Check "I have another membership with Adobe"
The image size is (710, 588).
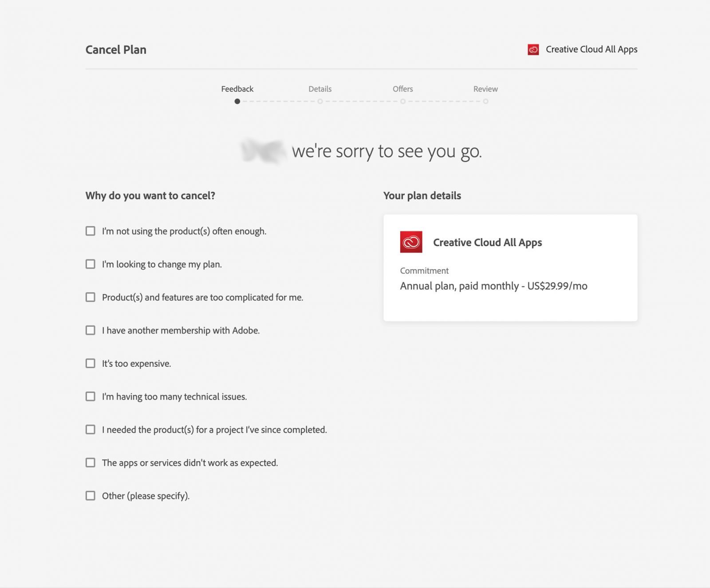point(91,330)
